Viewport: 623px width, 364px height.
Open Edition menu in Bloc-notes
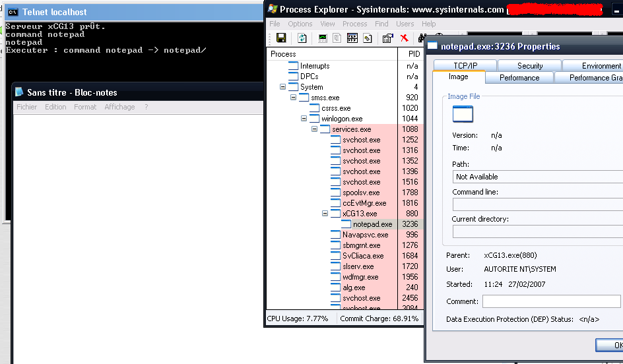coord(55,107)
